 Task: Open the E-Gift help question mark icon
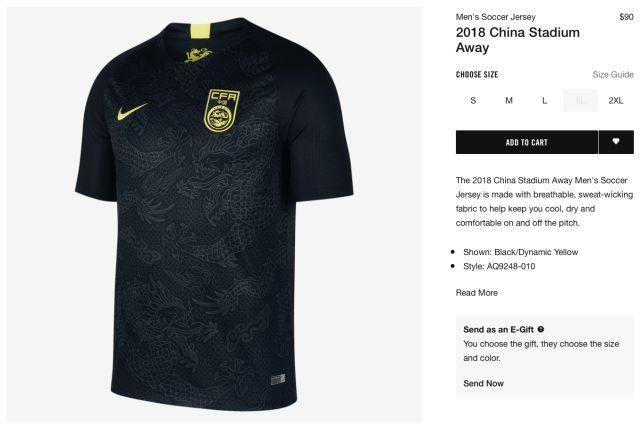pos(541,329)
